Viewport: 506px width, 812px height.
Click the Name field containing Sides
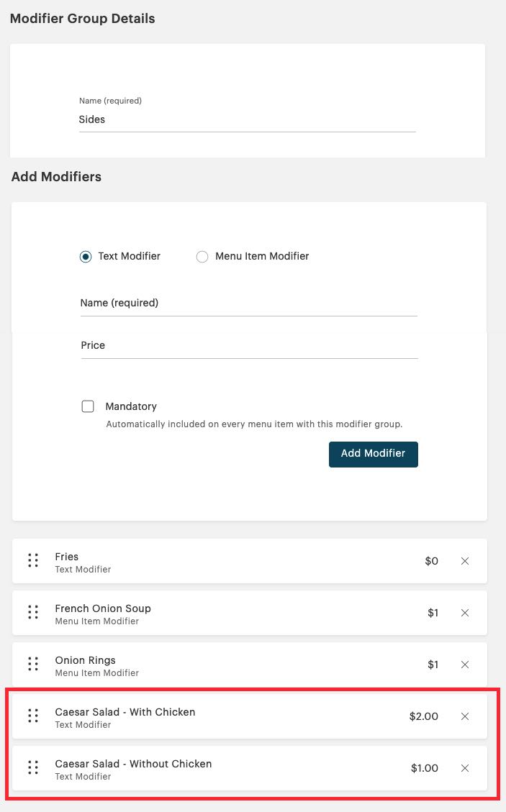click(x=248, y=120)
